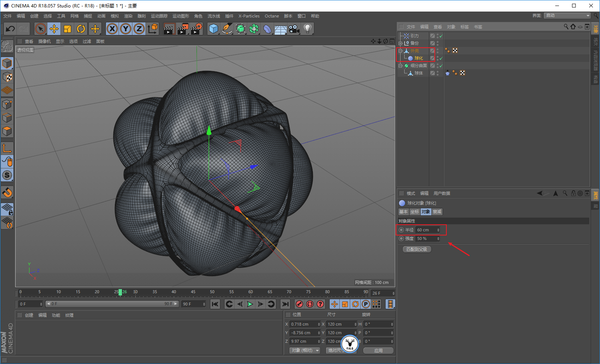
Task: Select the 球化 deformer in object list
Action: [x=418, y=58]
